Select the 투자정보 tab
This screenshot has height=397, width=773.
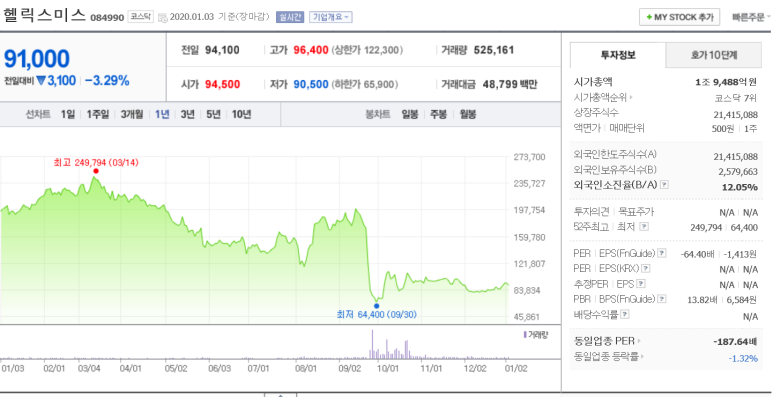618,55
